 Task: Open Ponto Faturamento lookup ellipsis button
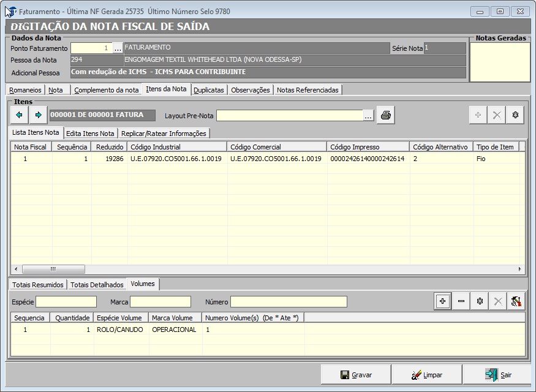point(118,48)
